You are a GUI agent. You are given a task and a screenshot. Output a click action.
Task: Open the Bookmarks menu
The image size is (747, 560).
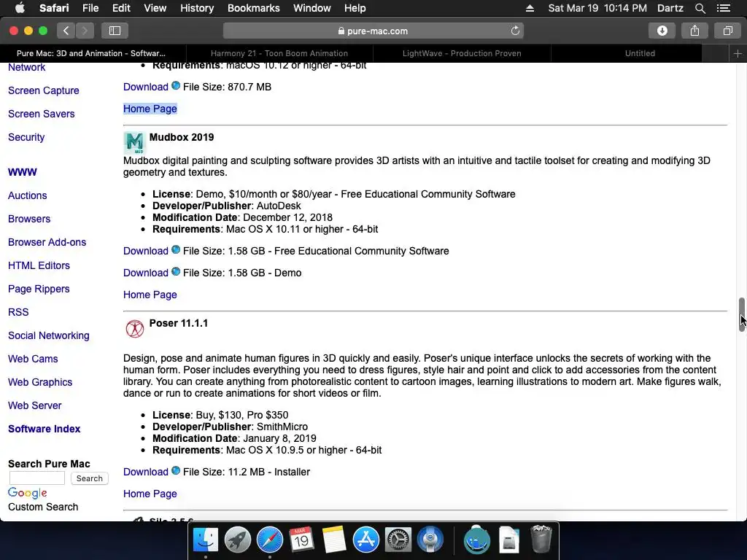tap(253, 8)
